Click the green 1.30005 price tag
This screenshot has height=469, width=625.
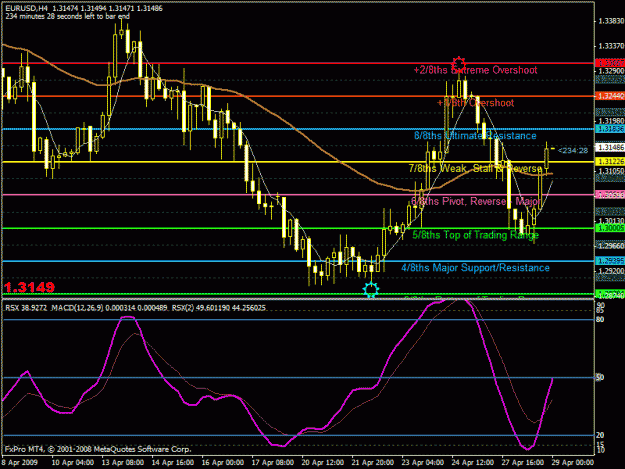pos(609,228)
